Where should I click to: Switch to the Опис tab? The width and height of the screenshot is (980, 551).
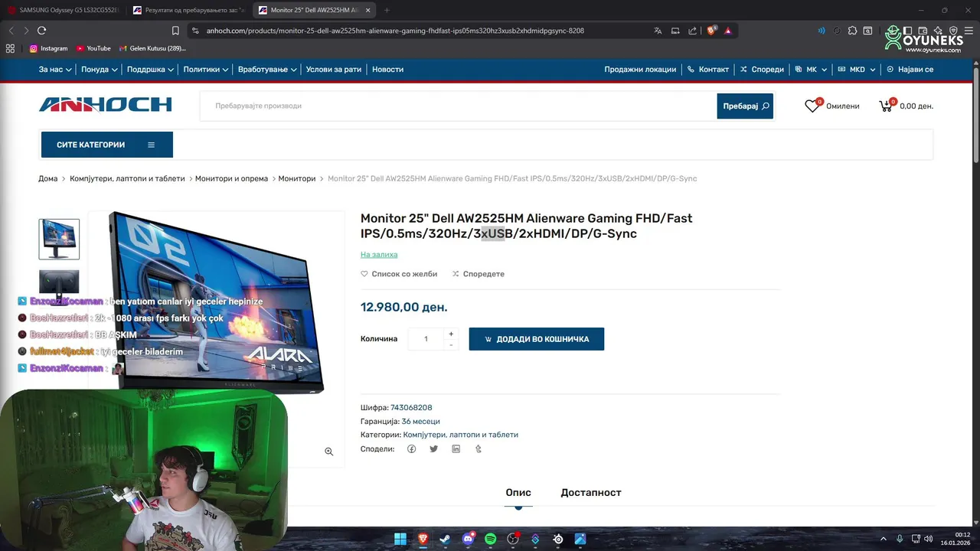point(518,493)
